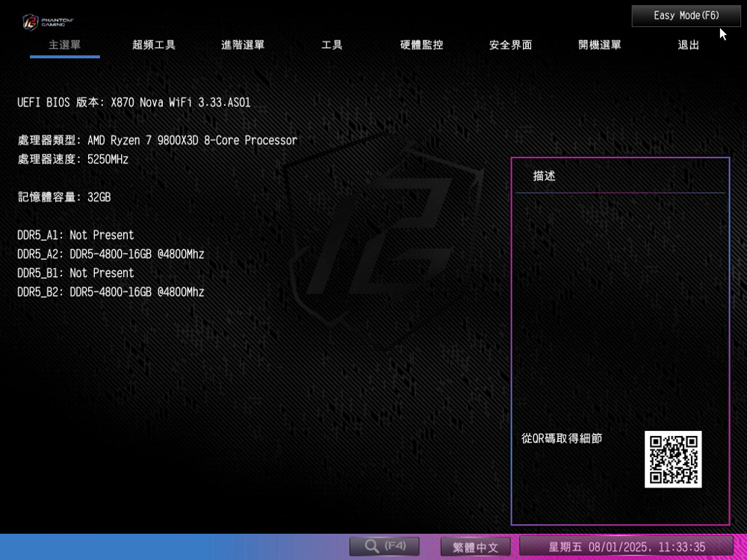The image size is (747, 560).
Task: Click the Phantom Gaming logo
Action: [x=48, y=21]
